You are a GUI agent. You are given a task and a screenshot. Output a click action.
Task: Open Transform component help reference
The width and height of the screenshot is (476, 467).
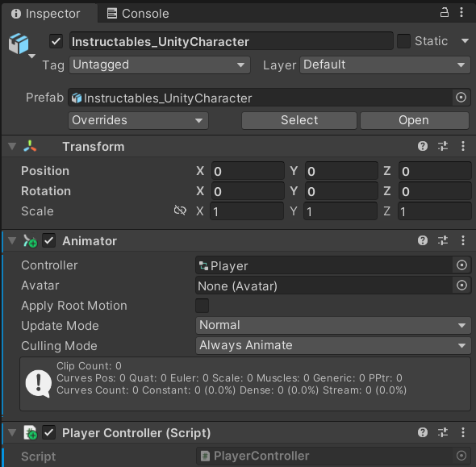[x=423, y=146]
